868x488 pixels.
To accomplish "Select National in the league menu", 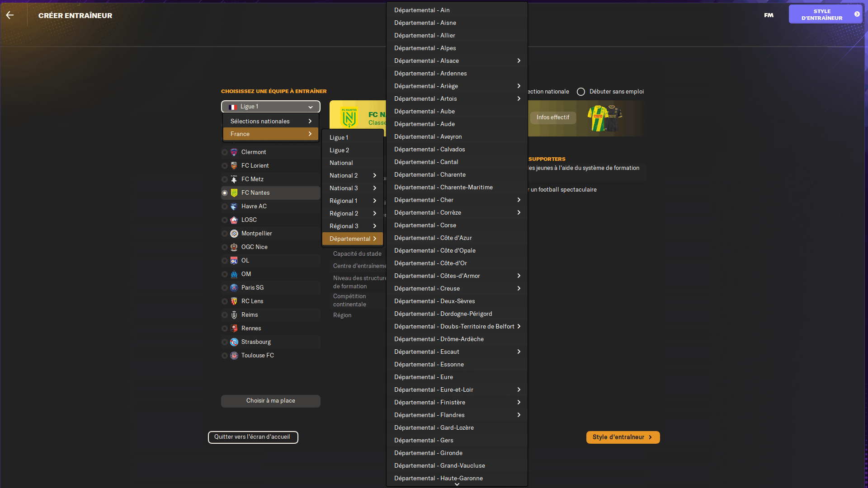I will click(x=352, y=163).
